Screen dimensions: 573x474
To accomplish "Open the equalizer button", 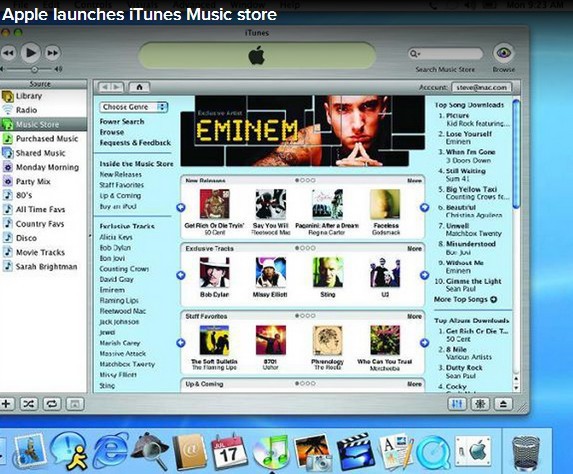I will point(457,403).
